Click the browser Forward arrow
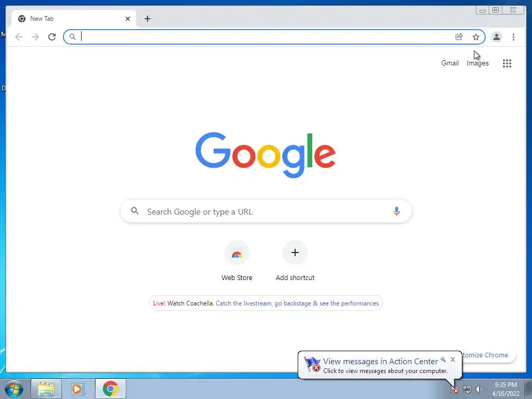 (35, 37)
